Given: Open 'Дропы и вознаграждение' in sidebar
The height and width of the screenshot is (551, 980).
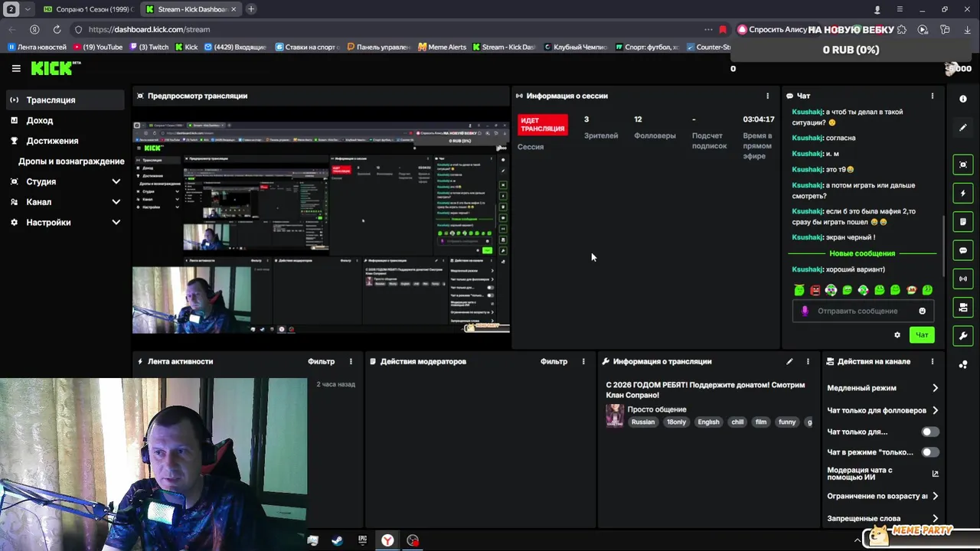Looking at the screenshot, I should [x=71, y=161].
